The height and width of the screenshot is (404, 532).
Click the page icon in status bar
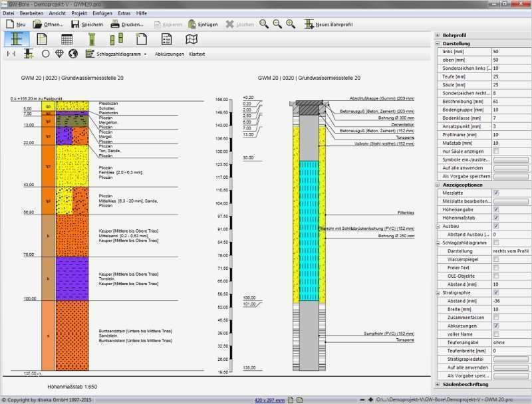point(291,400)
